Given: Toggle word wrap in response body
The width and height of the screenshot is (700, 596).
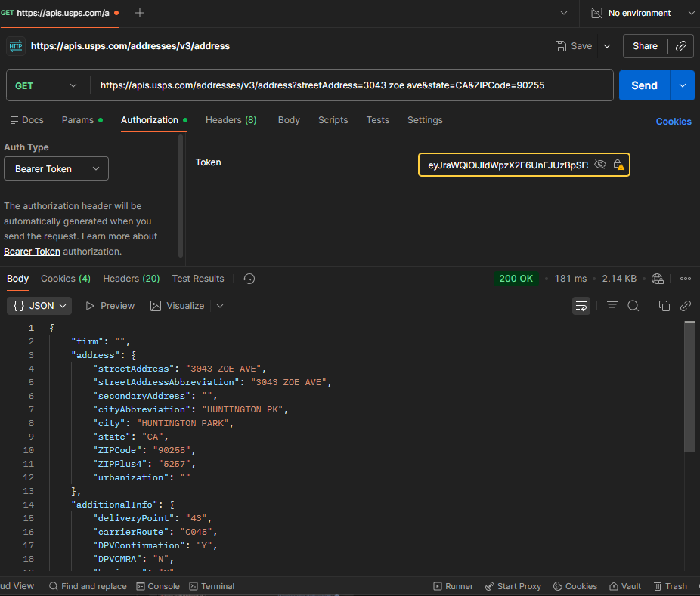Looking at the screenshot, I should coord(581,306).
